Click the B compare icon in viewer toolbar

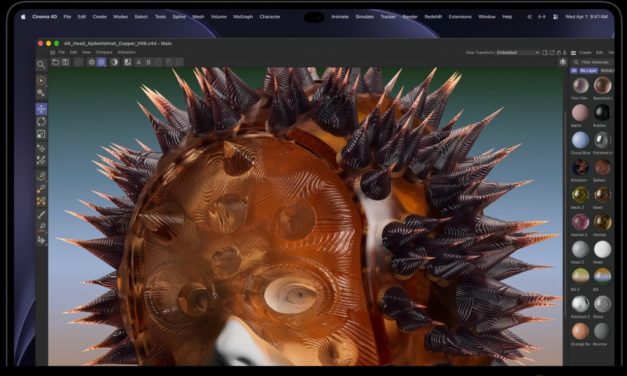point(149,62)
